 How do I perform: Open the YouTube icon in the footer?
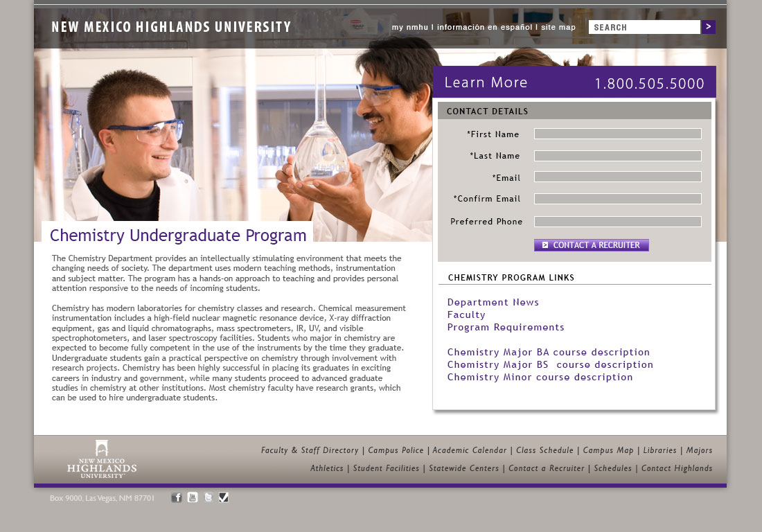(x=193, y=497)
